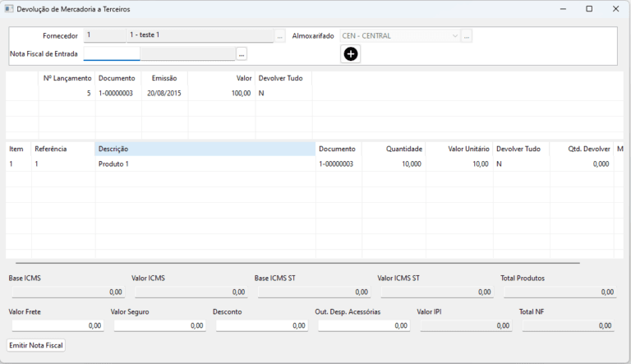
Task: Expand the Almoxarifado CEN - CENTRAL dropdown
Action: click(x=454, y=36)
